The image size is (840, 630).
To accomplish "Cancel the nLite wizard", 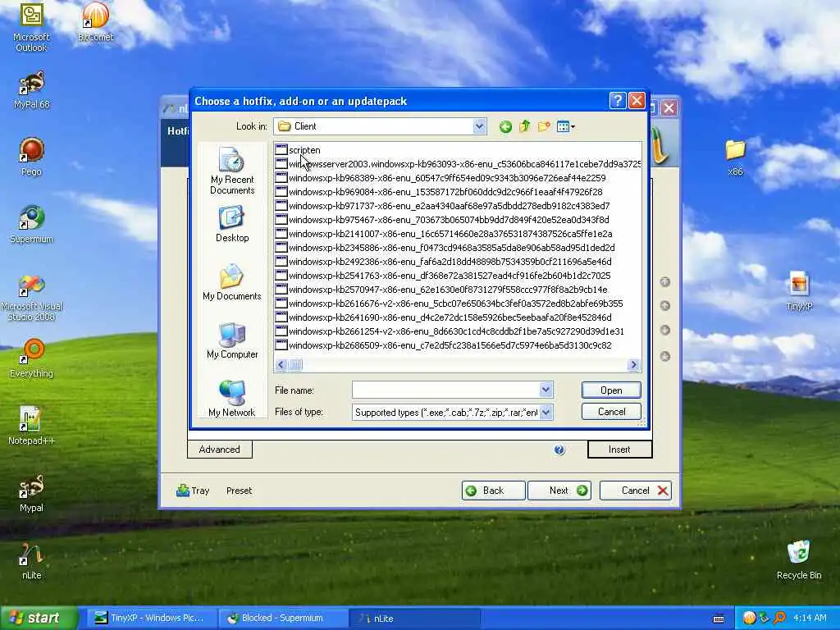I will click(636, 491).
